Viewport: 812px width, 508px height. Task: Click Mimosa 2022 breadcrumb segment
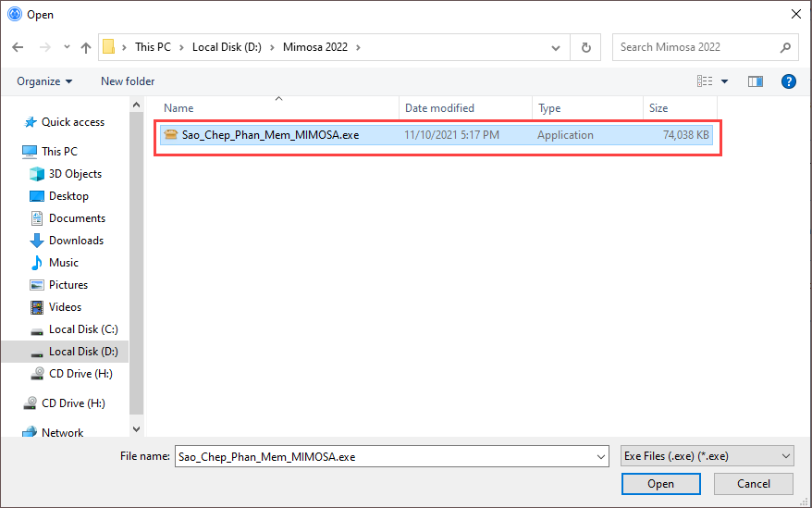pyautogui.click(x=314, y=47)
